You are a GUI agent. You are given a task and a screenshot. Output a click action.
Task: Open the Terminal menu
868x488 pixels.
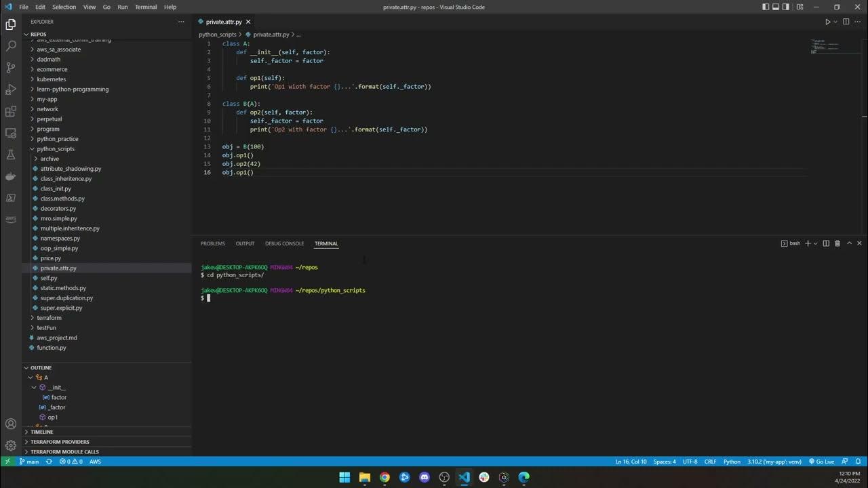146,7
